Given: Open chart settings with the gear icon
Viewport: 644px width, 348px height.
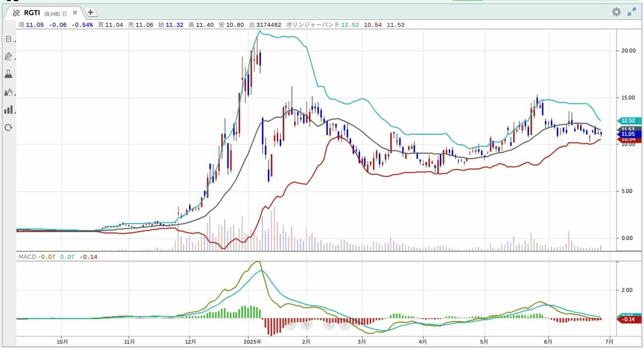Looking at the screenshot, I should tap(616, 12).
